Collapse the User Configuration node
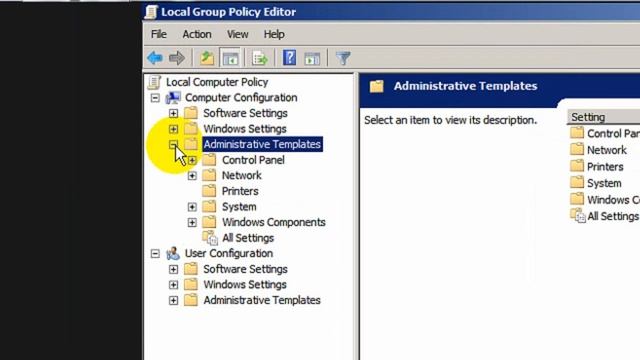This screenshot has height=360, width=640. point(155,254)
